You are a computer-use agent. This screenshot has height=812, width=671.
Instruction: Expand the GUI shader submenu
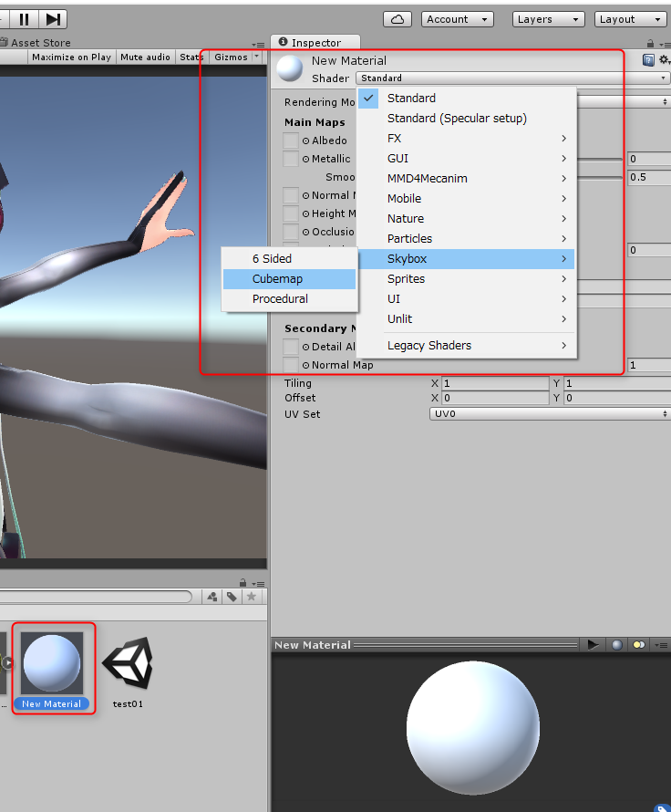pos(467,159)
